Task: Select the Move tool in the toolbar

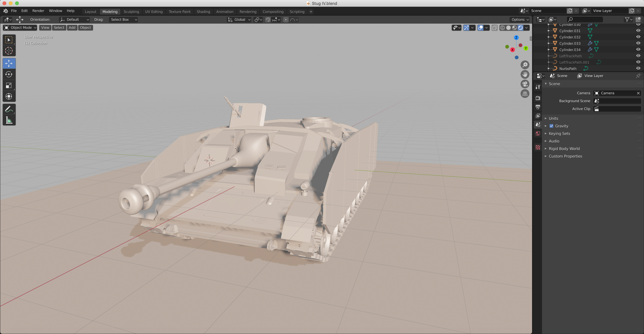Action: [x=9, y=63]
